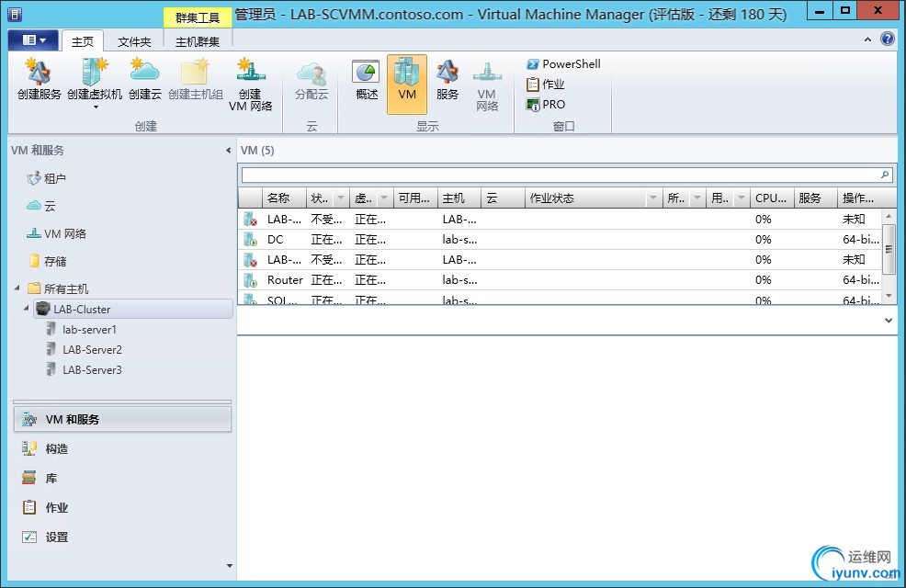Open the VMs and Services (VM 和服务) workspace
The height and width of the screenshot is (588, 906).
122,419
